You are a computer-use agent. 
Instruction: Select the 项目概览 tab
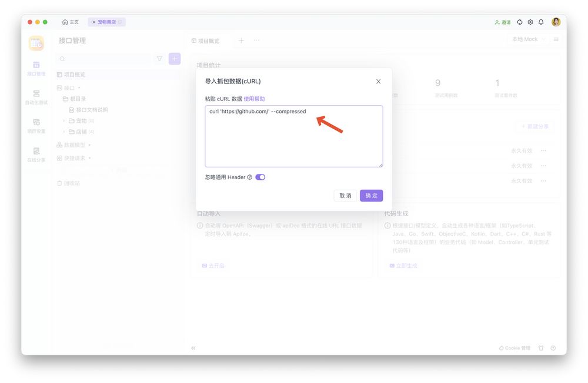pos(206,41)
